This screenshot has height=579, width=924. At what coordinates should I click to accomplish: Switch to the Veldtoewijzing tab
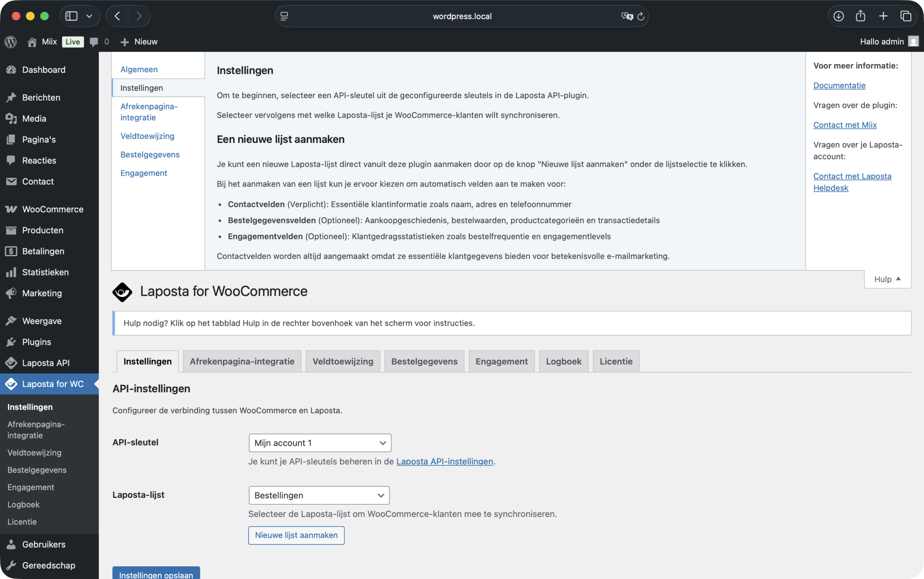pos(343,361)
